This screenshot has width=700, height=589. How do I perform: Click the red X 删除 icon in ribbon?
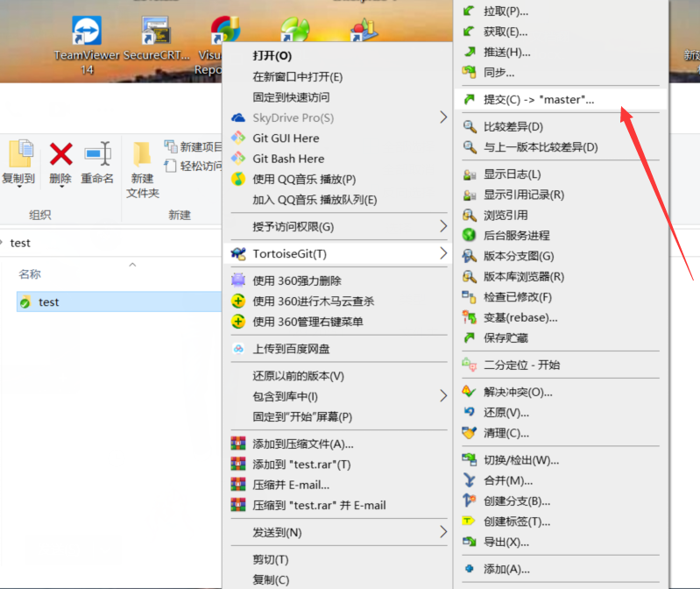(x=60, y=154)
